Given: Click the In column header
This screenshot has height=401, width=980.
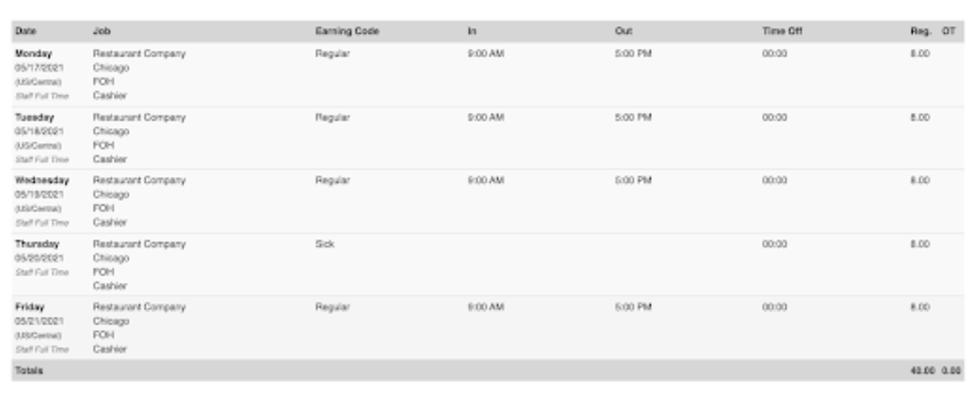Looking at the screenshot, I should [x=472, y=31].
